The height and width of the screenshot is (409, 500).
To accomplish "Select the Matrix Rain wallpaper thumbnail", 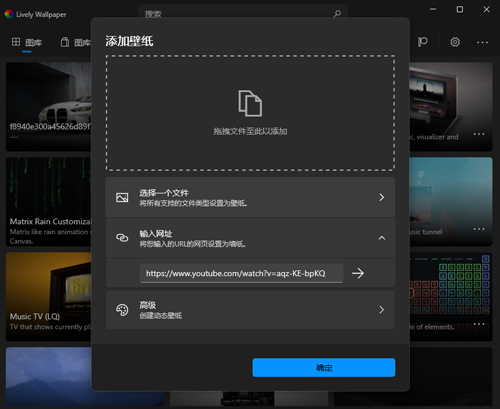I will [49, 202].
